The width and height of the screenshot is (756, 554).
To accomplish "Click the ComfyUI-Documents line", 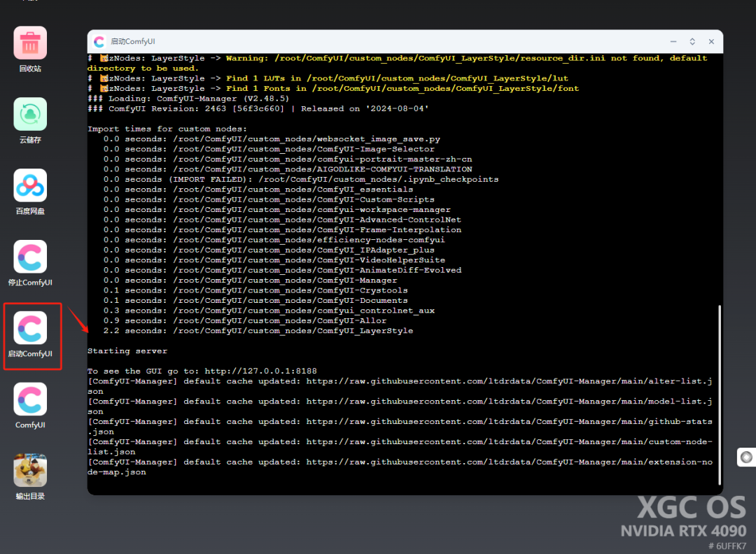I will pyautogui.click(x=255, y=300).
